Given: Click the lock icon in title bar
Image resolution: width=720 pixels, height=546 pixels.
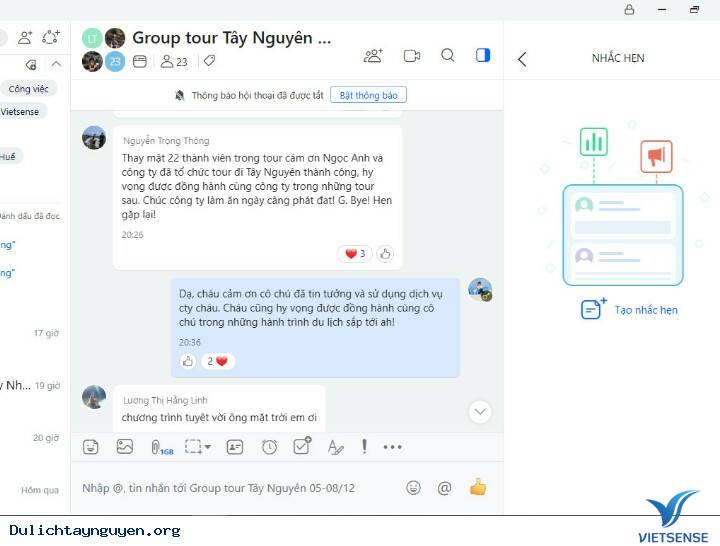Looking at the screenshot, I should coord(629,9).
